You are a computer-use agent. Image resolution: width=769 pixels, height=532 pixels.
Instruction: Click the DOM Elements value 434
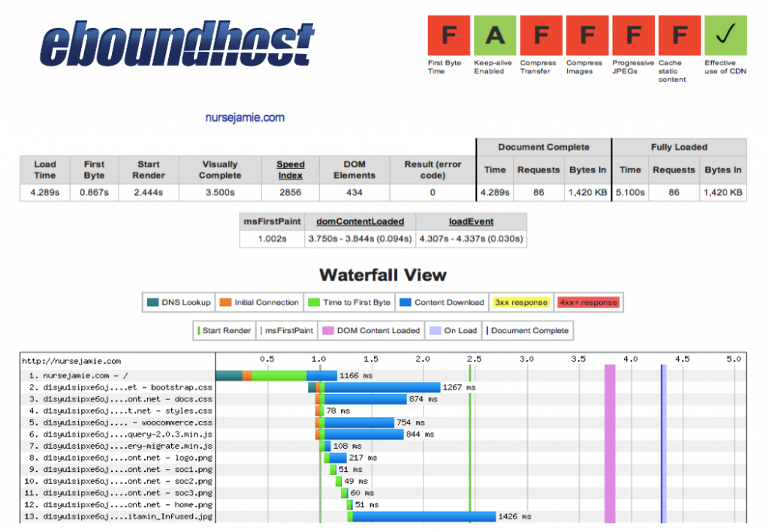[x=354, y=193]
